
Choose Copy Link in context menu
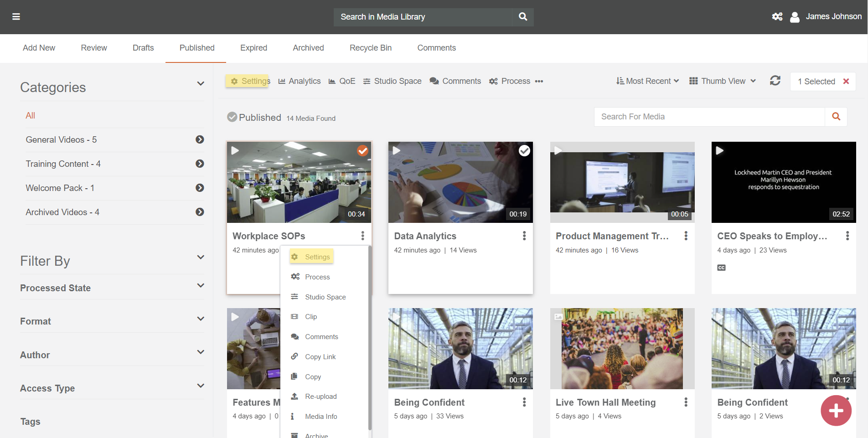point(320,357)
